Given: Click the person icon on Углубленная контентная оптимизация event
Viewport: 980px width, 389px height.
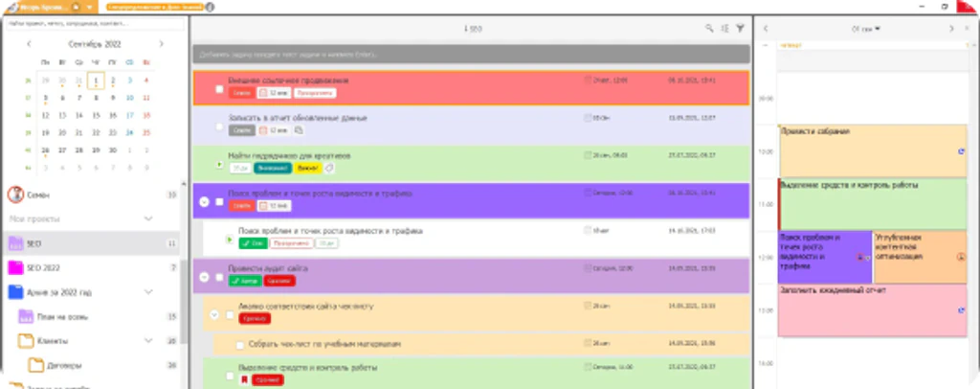Looking at the screenshot, I should [961, 257].
